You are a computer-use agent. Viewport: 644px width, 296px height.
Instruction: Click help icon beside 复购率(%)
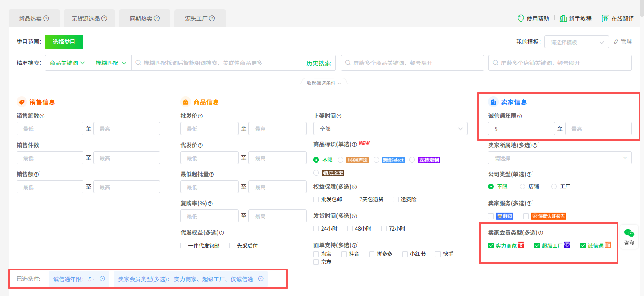pos(210,204)
